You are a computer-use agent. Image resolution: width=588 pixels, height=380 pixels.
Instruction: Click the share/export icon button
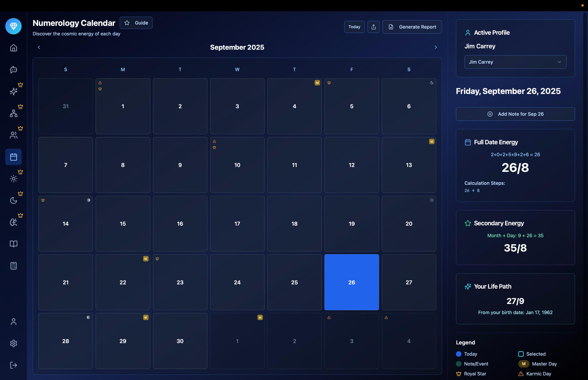[x=373, y=27]
